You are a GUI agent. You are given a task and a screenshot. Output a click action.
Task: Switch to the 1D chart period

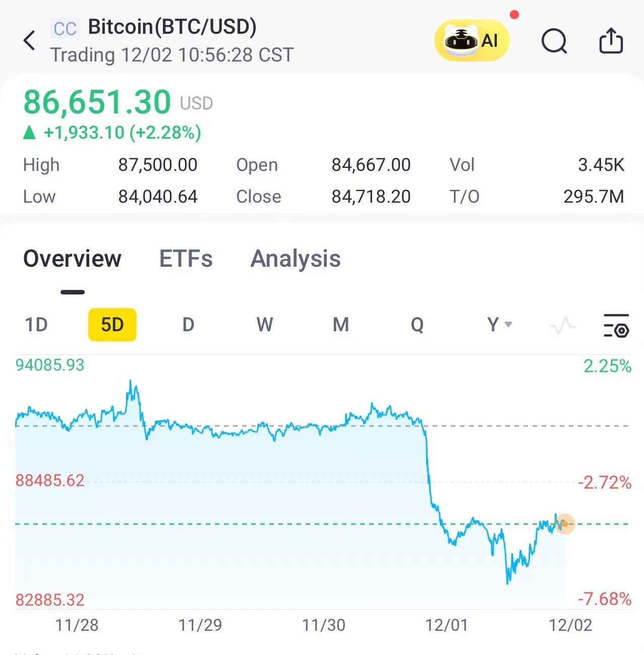(x=36, y=325)
